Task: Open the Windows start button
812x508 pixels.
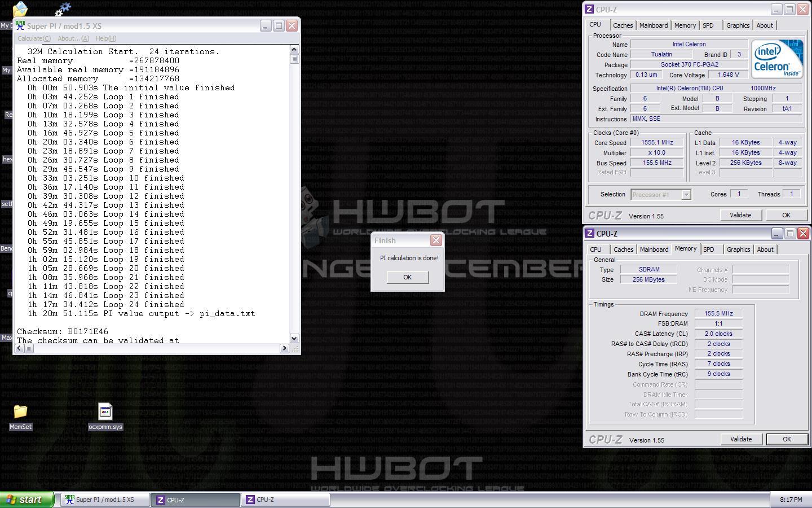Action: click(27, 500)
